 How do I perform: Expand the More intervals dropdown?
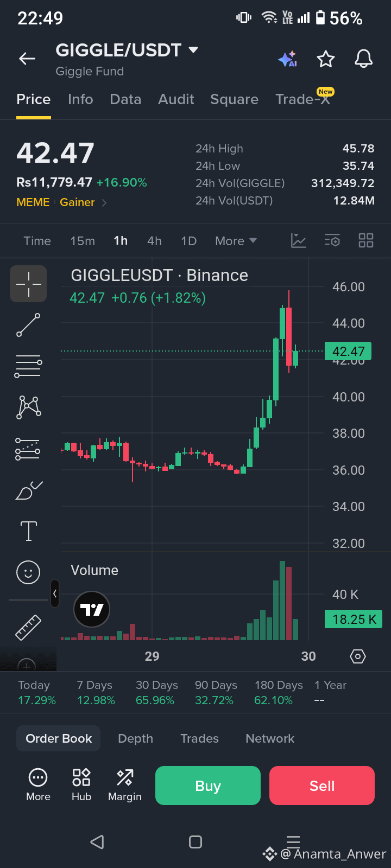point(236,241)
